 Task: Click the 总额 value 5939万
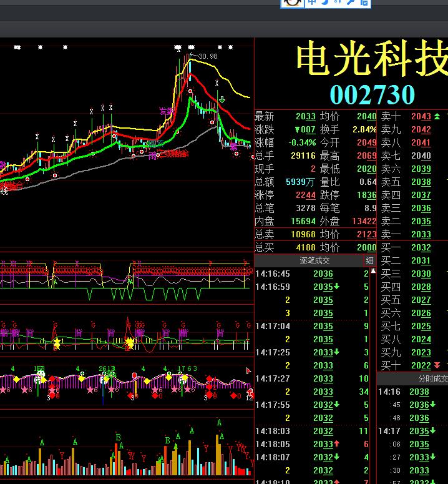pyautogui.click(x=300, y=182)
